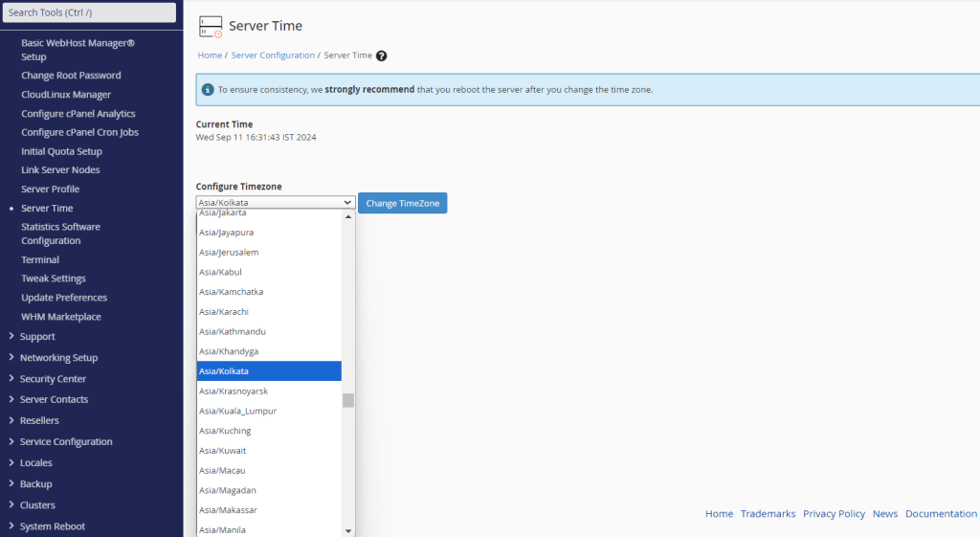Expand the Networking Setup sidebar section
980x537 pixels.
click(x=58, y=358)
